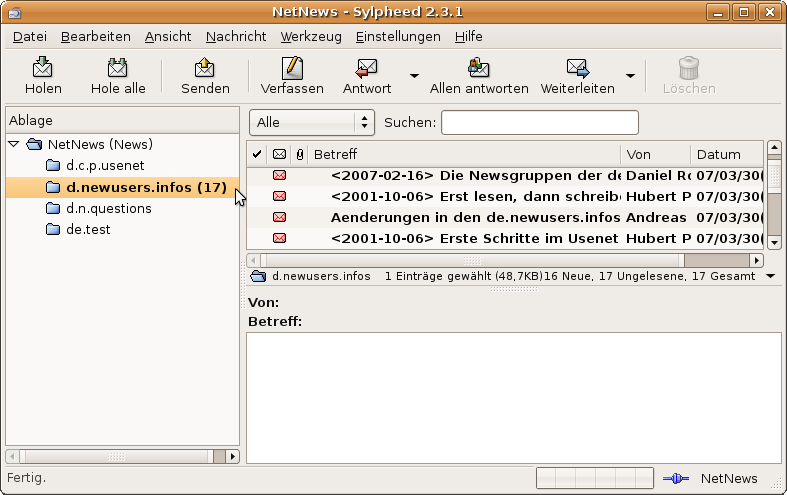787x495 pixels.
Task: Click the folder icon in the summary status line
Action: coord(258,276)
